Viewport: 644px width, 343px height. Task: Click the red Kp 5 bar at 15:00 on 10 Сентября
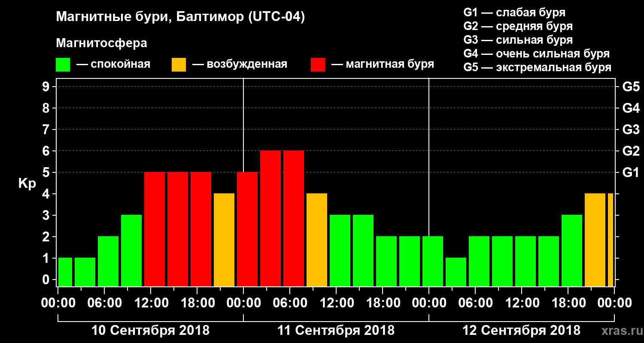pos(178,229)
